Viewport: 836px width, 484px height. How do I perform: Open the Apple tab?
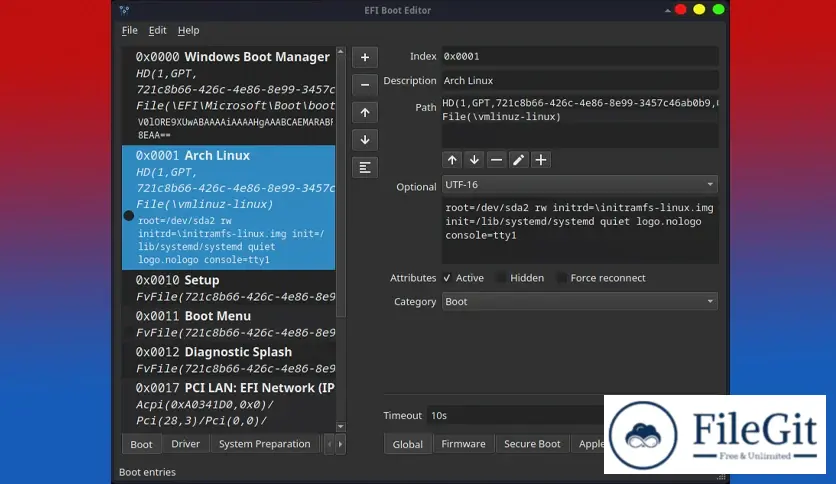pyautogui.click(x=591, y=444)
